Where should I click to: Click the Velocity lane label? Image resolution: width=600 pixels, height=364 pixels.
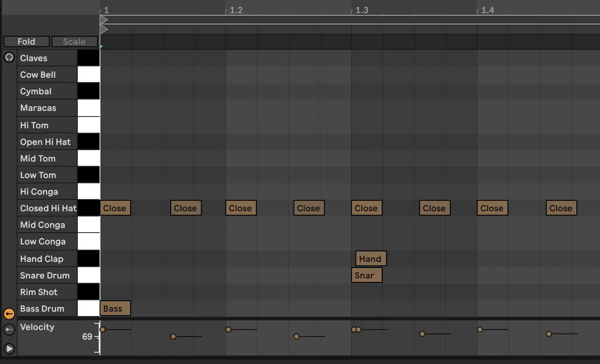click(37, 327)
